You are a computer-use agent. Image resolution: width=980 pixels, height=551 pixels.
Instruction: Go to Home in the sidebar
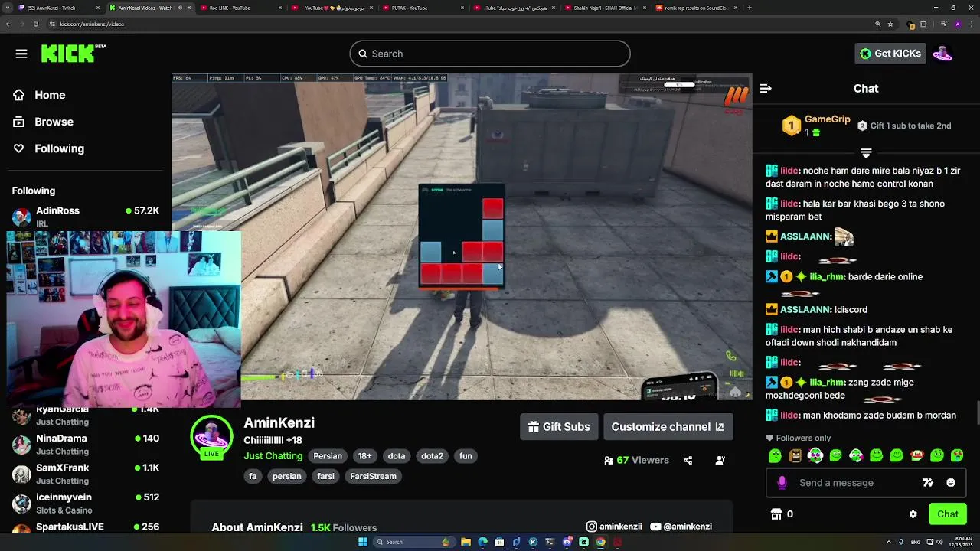click(x=40, y=95)
